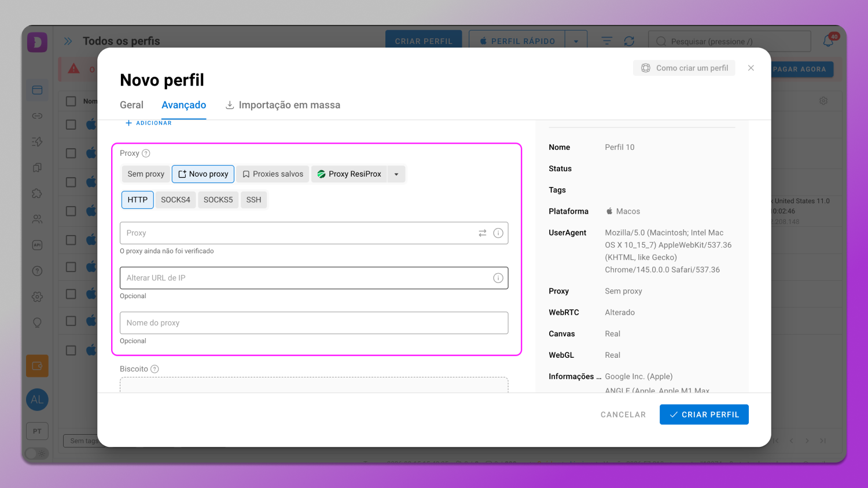
Task: Switch to the Geral tab
Action: point(131,105)
